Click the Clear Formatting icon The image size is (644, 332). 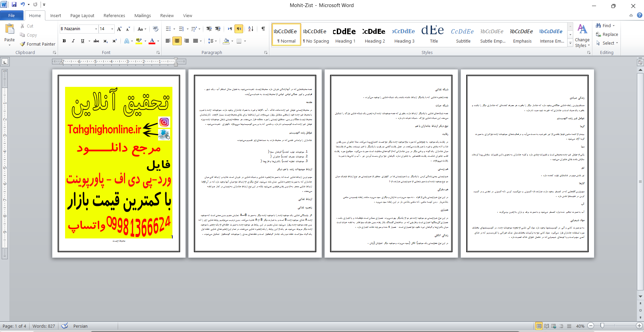coord(155,29)
